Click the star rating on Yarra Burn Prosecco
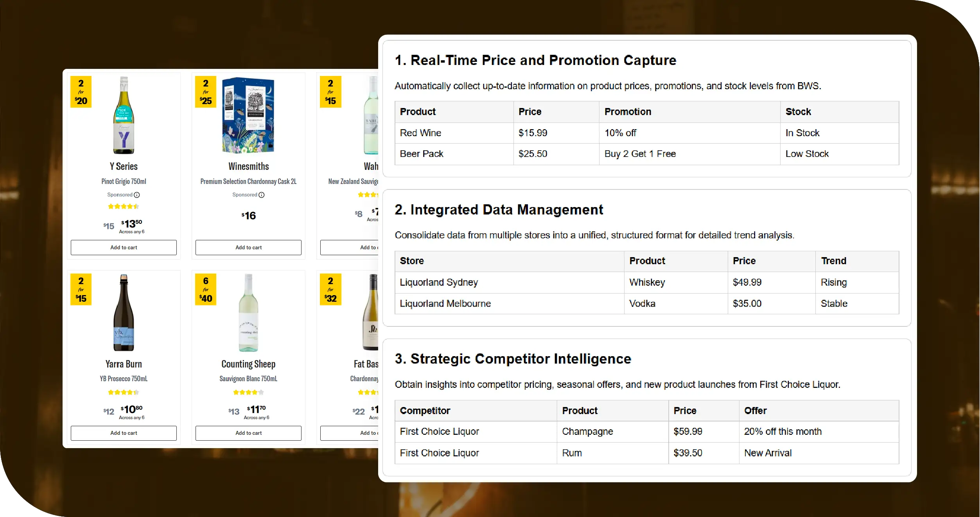The width and height of the screenshot is (980, 517). 124,392
